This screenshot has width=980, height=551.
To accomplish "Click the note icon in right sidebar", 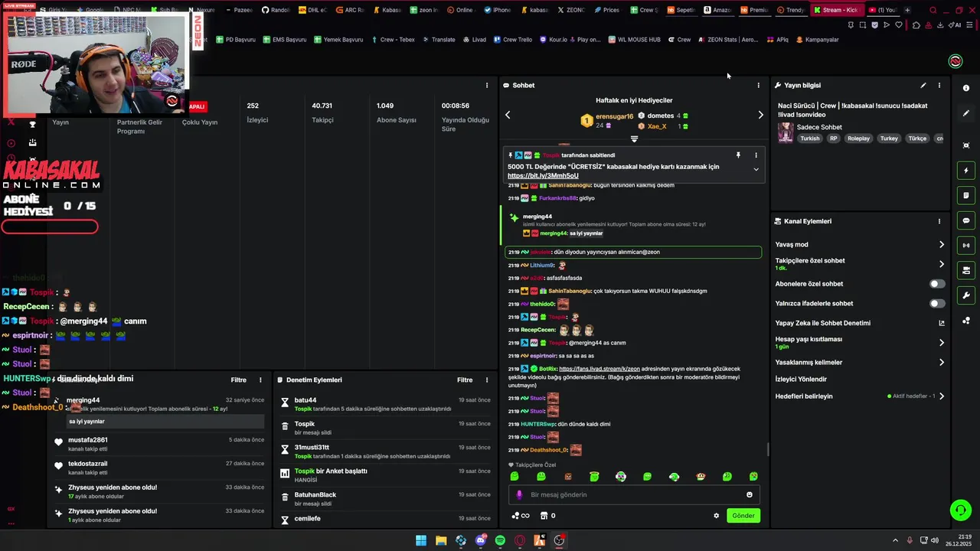I will 966,195.
